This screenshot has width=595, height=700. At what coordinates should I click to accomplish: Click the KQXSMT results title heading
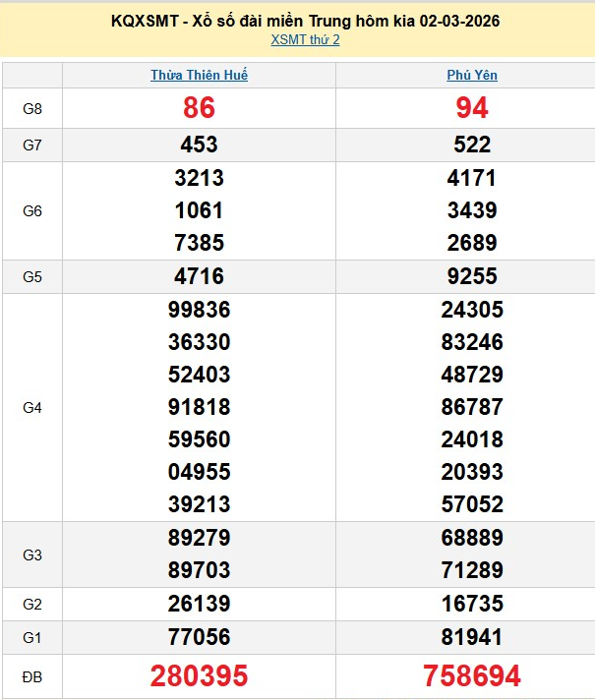tap(297, 21)
